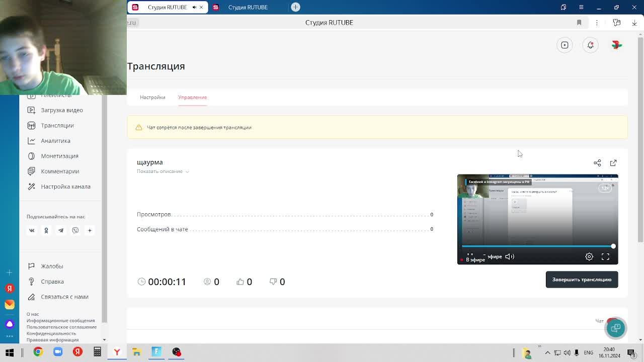Open Zoom from the taskbar
Viewport: 644px width, 362px height.
[58, 352]
